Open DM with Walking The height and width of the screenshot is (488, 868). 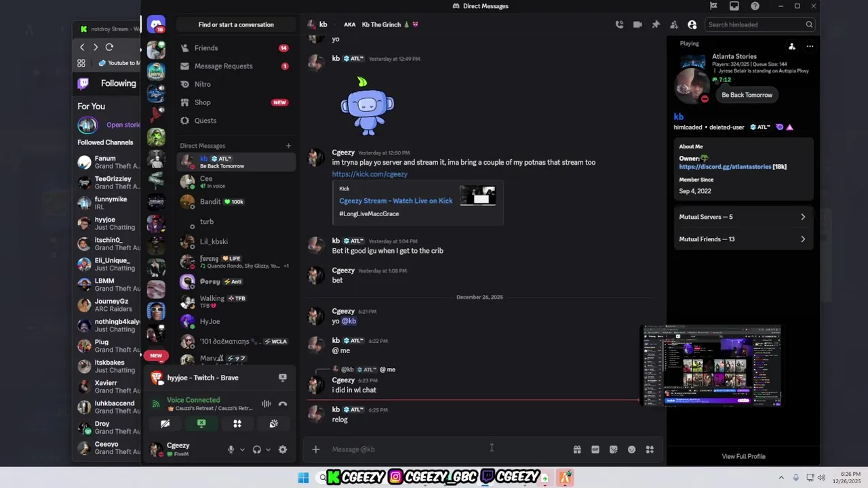[x=235, y=301]
